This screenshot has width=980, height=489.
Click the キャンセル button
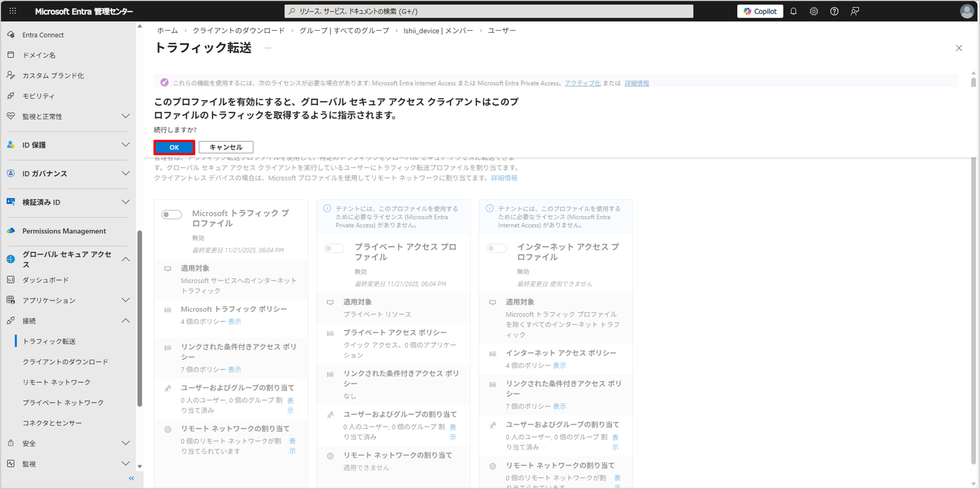226,147
